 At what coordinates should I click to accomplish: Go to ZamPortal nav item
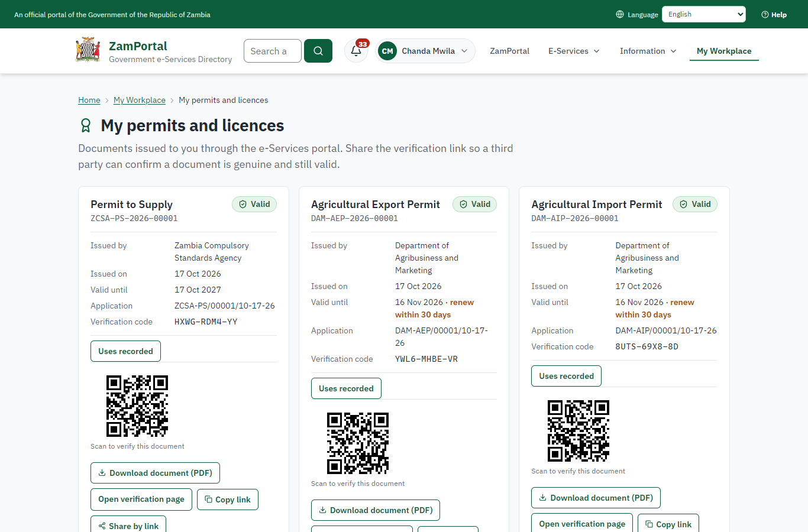point(509,51)
